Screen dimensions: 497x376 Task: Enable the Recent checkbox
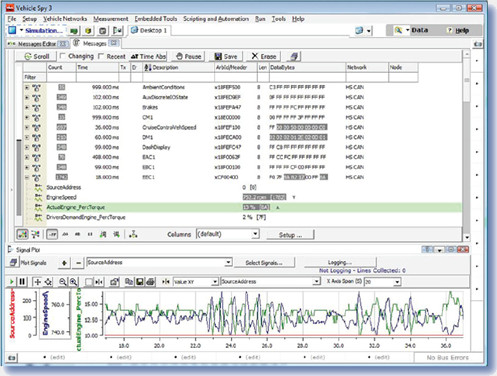[x=101, y=56]
